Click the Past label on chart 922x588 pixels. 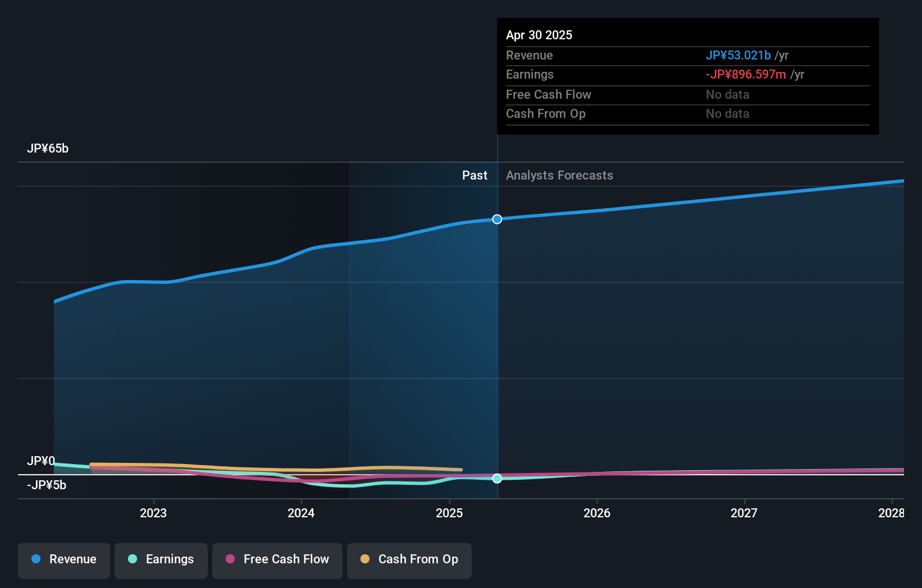coord(474,176)
